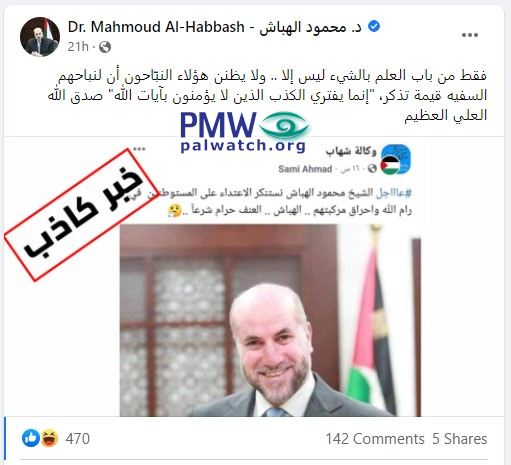Click the blue verified badge icon

tap(374, 26)
